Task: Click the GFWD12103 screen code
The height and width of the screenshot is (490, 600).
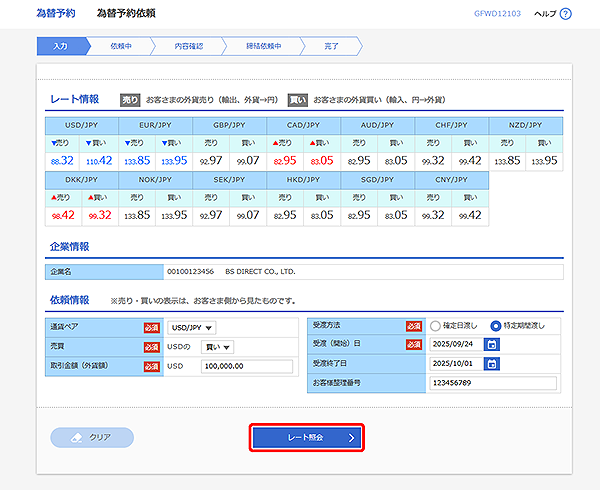Action: click(497, 14)
